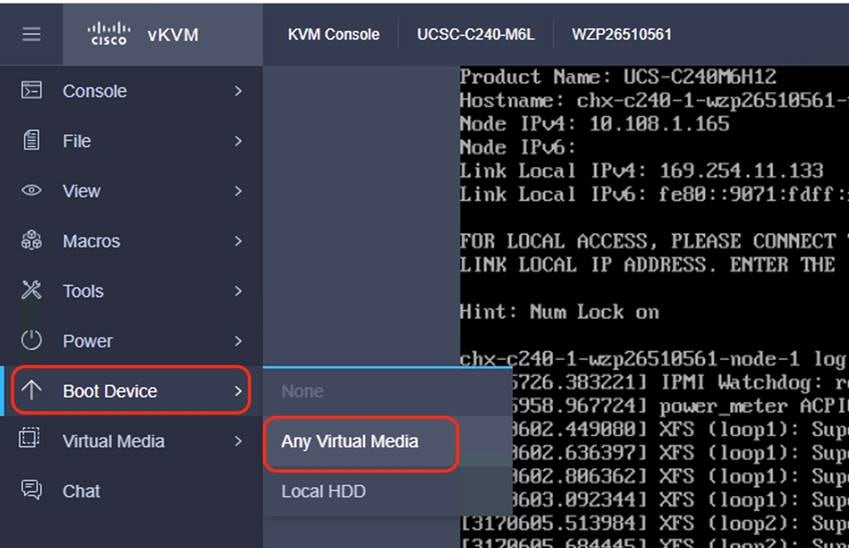
Task: Expand the Console submenu chevron
Action: pyautogui.click(x=238, y=91)
